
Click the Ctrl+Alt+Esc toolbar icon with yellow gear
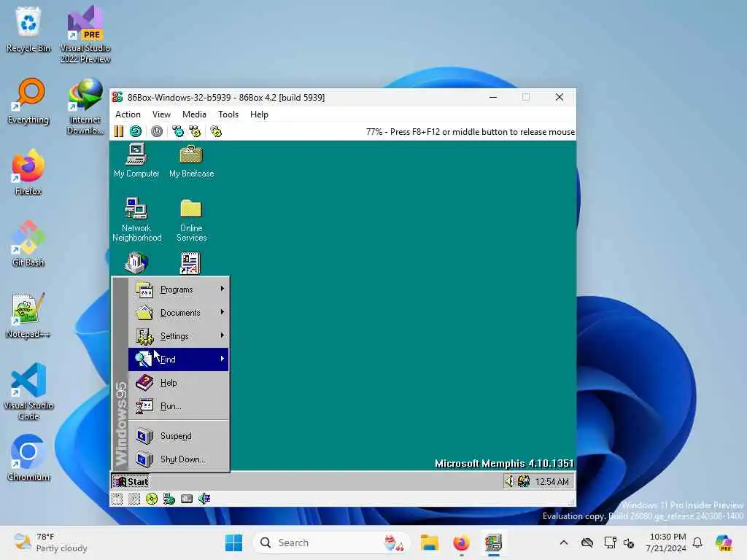[195, 131]
